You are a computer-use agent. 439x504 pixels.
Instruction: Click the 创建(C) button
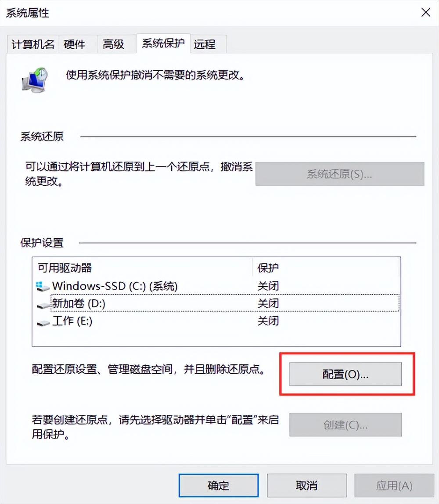pos(345,425)
